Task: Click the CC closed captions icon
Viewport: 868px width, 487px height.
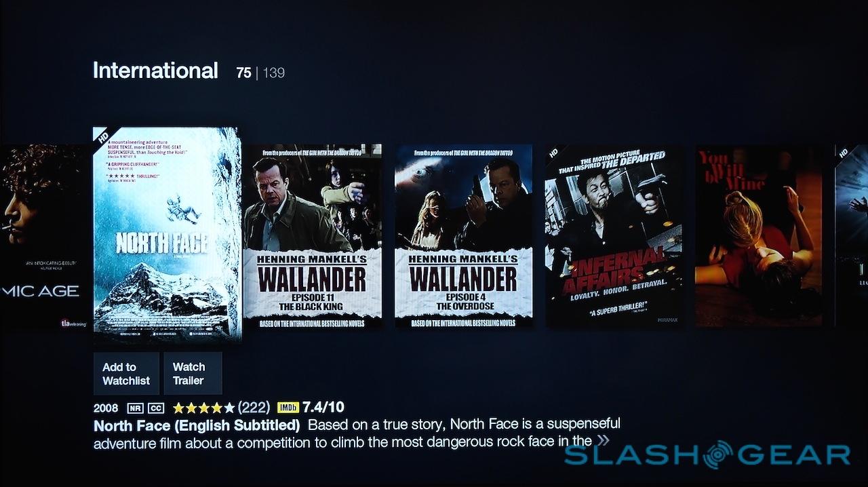Action: click(x=156, y=408)
